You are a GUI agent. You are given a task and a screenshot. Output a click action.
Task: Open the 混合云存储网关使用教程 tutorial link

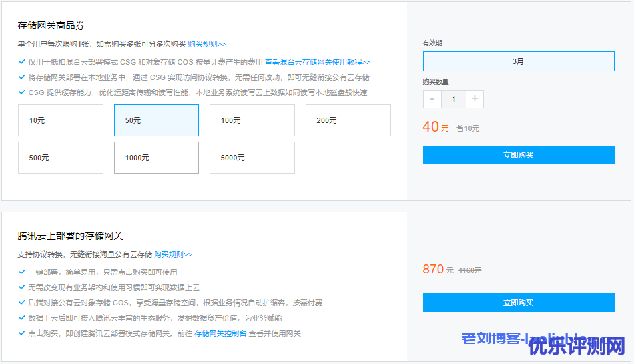(x=325, y=61)
